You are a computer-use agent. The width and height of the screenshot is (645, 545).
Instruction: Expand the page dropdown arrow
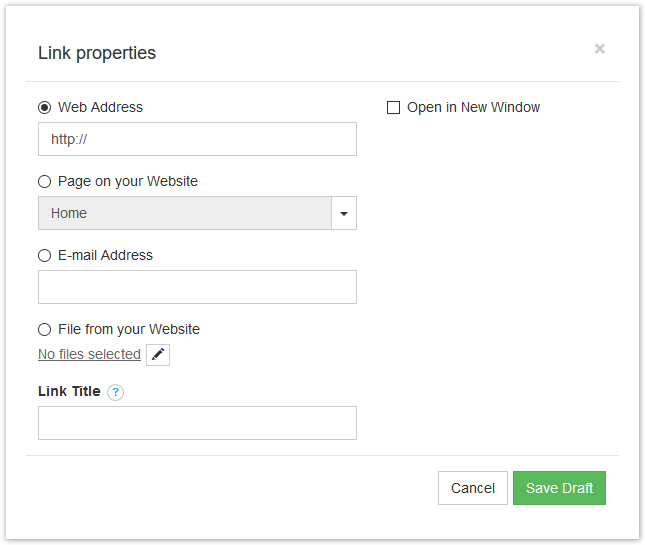(344, 213)
